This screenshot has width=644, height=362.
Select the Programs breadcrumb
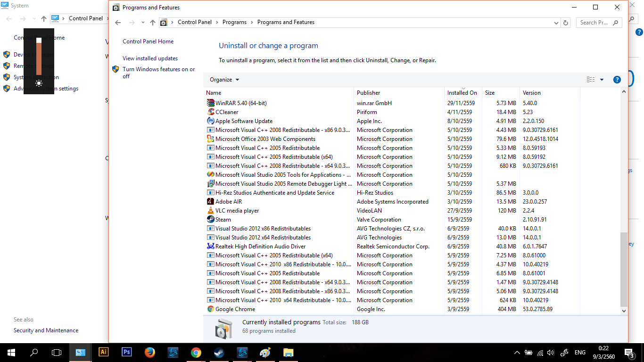[234, 22]
